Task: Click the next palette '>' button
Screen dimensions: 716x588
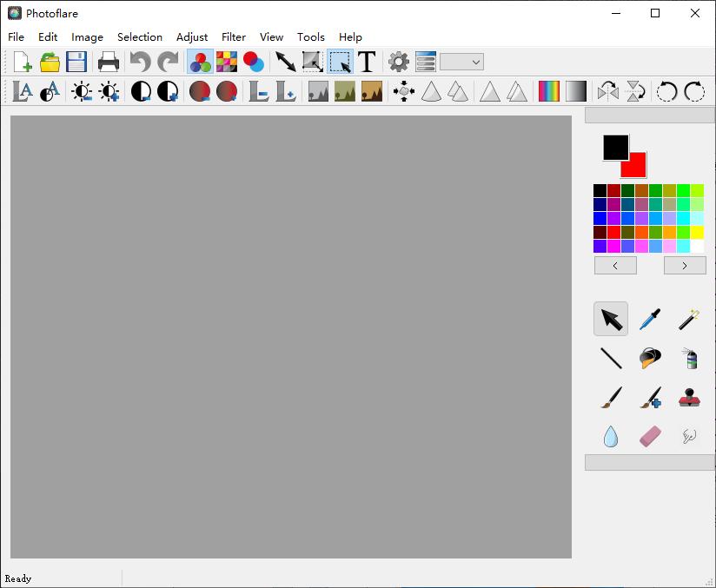Action: pos(685,266)
